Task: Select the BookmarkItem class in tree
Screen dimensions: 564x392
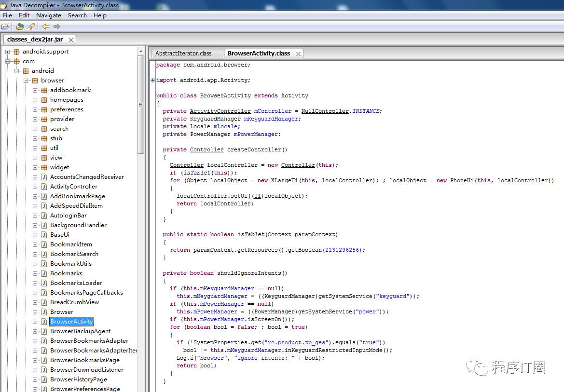Action: click(71, 244)
